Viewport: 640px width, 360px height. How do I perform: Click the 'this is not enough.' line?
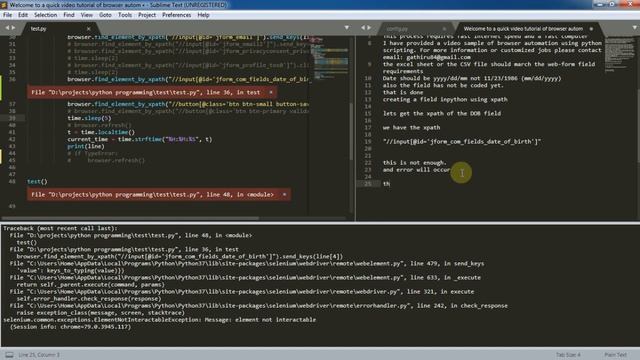tap(415, 162)
